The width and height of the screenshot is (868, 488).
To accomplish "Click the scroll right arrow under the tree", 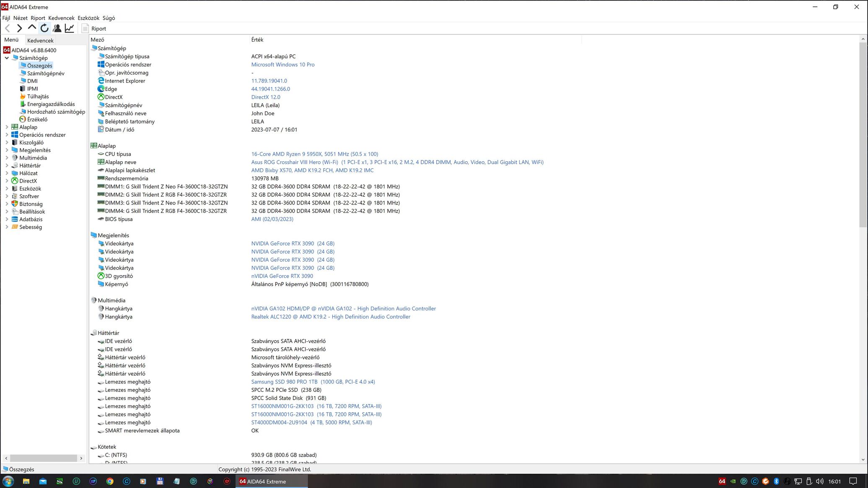I will pyautogui.click(x=81, y=458).
